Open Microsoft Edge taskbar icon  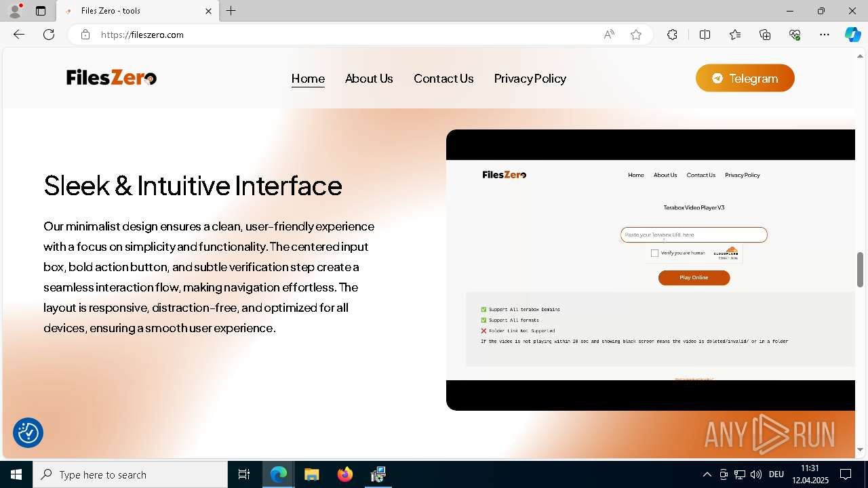(279, 474)
